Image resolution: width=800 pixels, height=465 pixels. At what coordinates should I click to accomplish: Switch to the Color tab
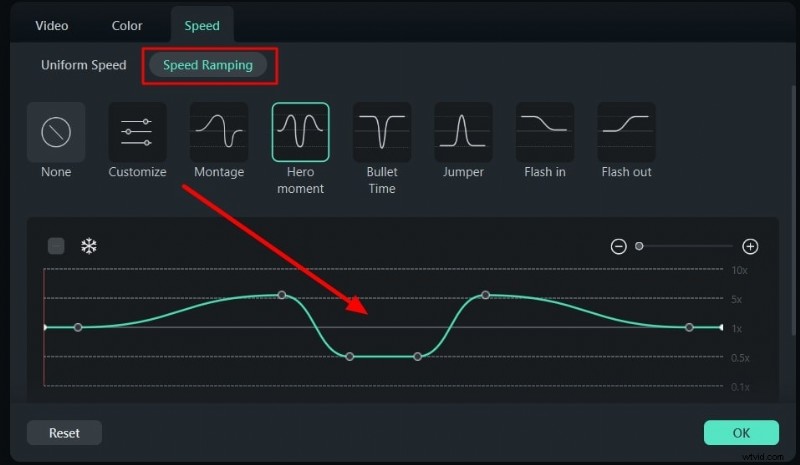[127, 25]
